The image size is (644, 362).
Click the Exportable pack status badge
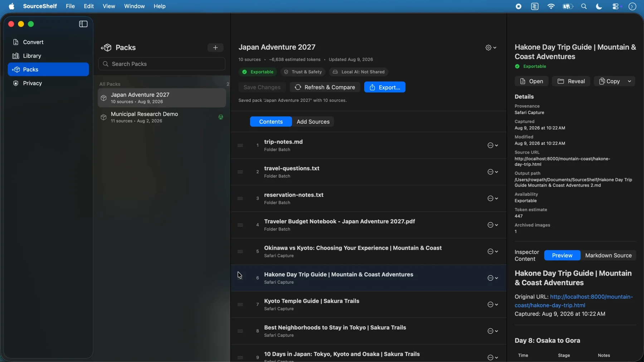[258, 72]
